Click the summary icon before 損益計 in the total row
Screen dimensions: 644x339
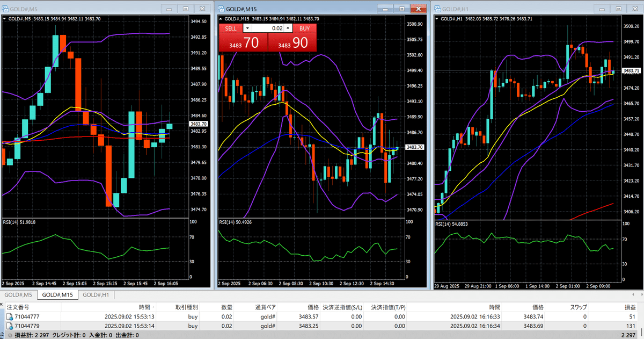point(9,335)
